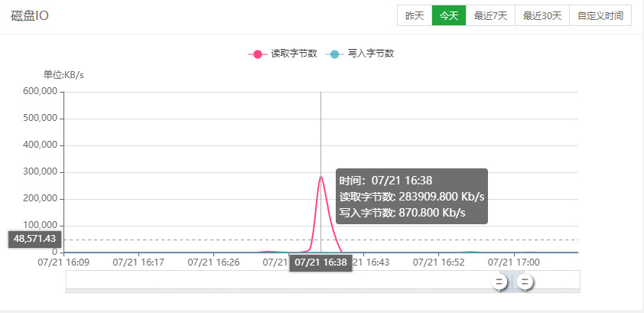
Task: Click the pink read peak on the chart
Action: tap(320, 177)
